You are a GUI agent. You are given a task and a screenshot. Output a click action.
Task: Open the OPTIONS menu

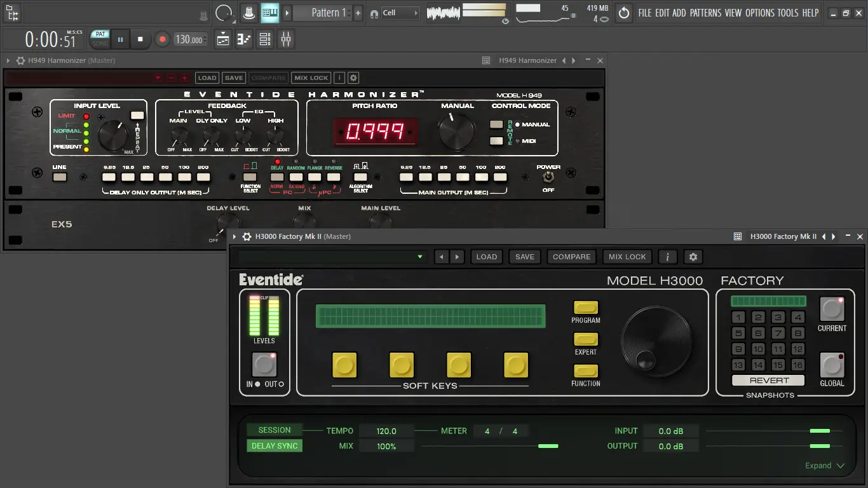tap(759, 13)
